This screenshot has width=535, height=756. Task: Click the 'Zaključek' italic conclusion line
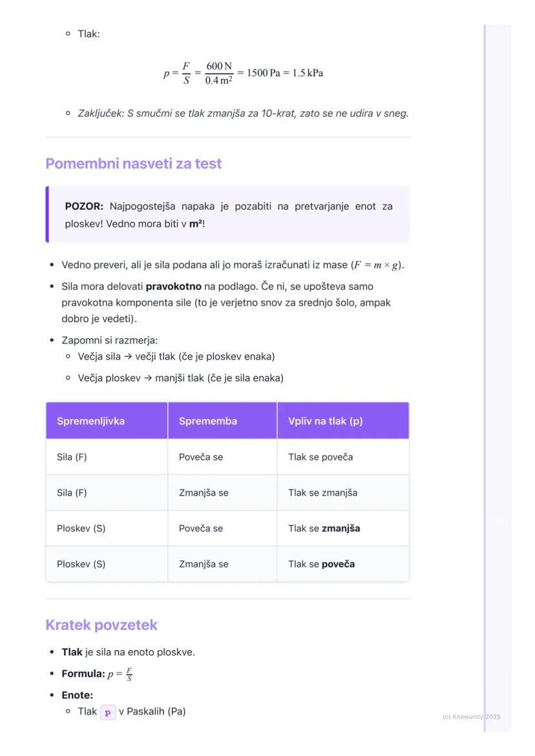point(243,114)
